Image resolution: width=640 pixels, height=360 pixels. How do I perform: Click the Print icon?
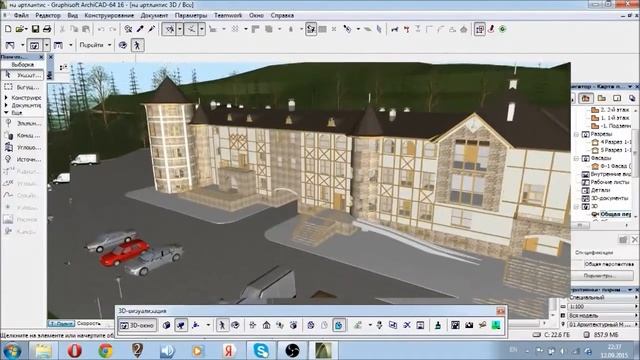click(x=47, y=29)
